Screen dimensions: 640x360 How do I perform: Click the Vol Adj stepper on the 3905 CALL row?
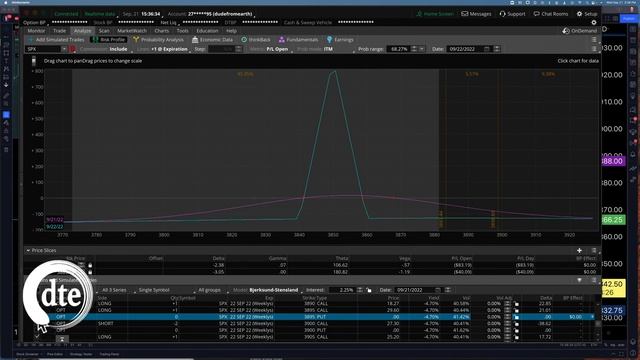tap(507, 337)
